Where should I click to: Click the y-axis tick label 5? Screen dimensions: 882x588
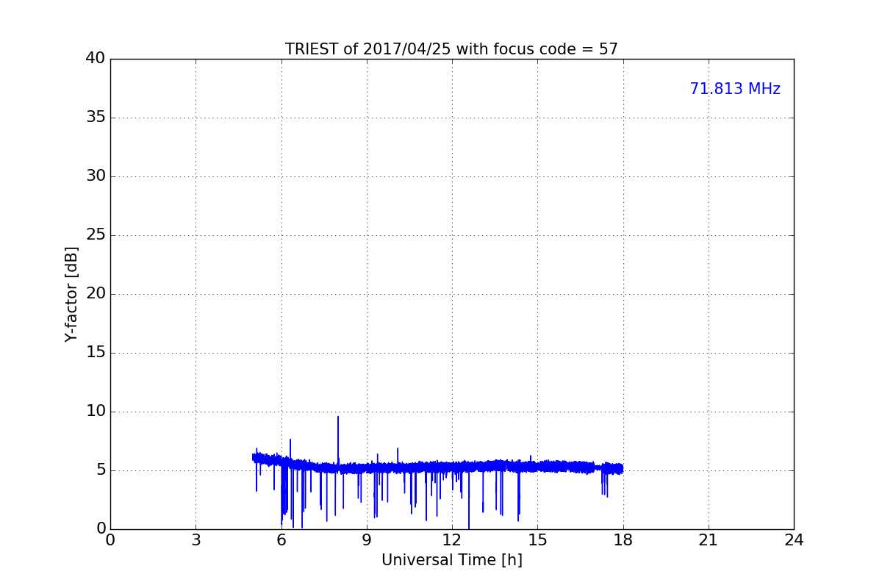click(101, 470)
